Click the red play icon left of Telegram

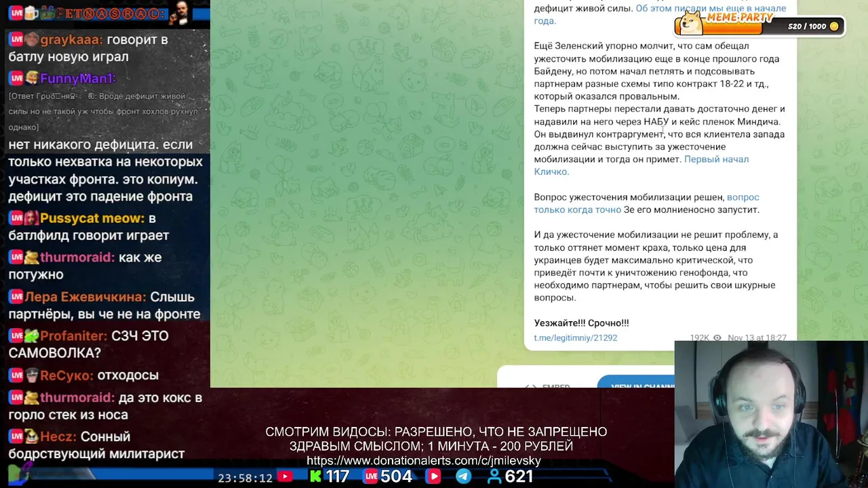(433, 477)
